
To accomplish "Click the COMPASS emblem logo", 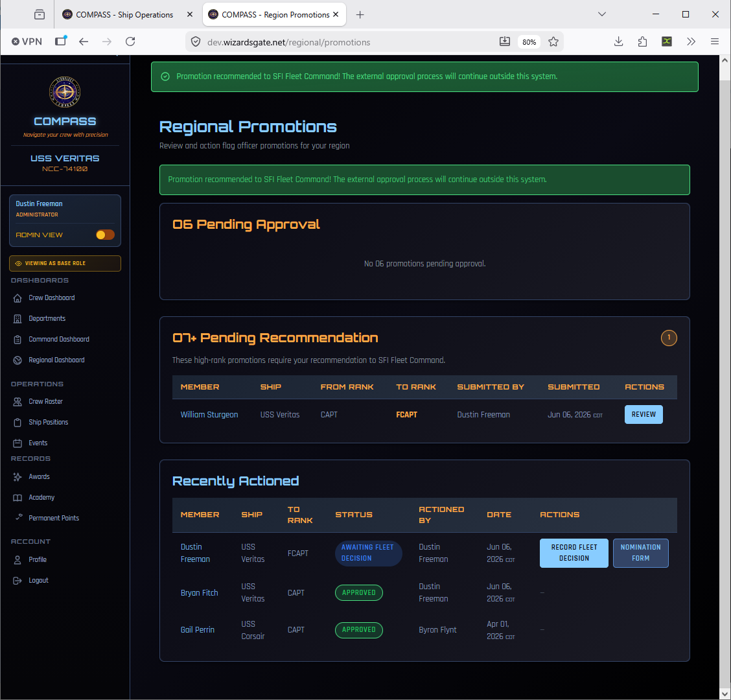I will (x=65, y=92).
